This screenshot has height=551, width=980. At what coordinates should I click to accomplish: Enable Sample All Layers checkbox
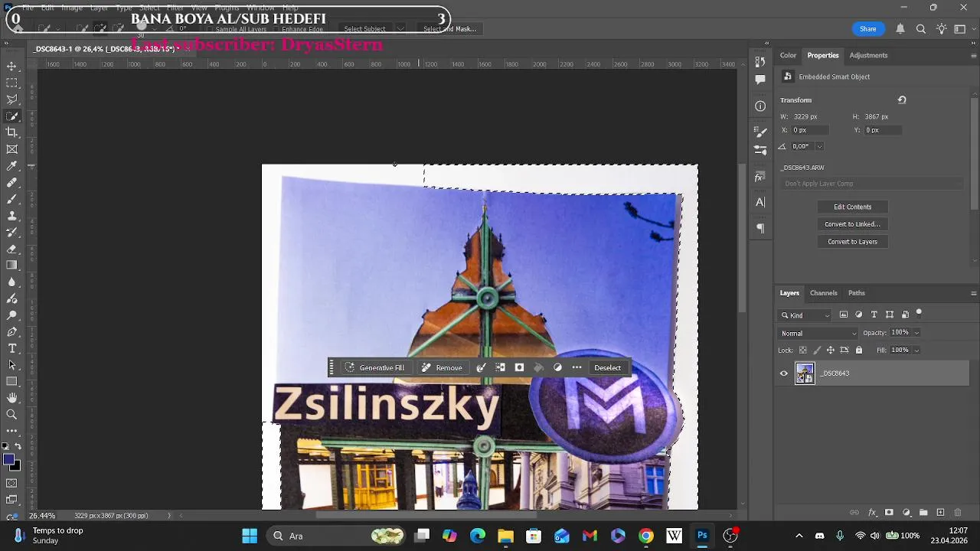click(210, 29)
